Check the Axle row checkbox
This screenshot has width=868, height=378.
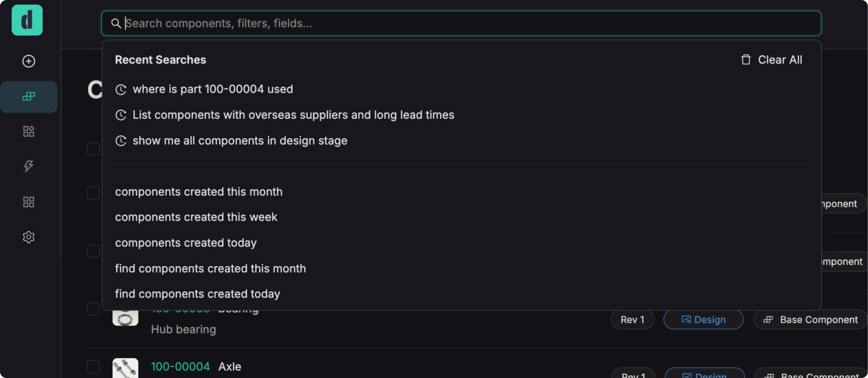(93, 367)
